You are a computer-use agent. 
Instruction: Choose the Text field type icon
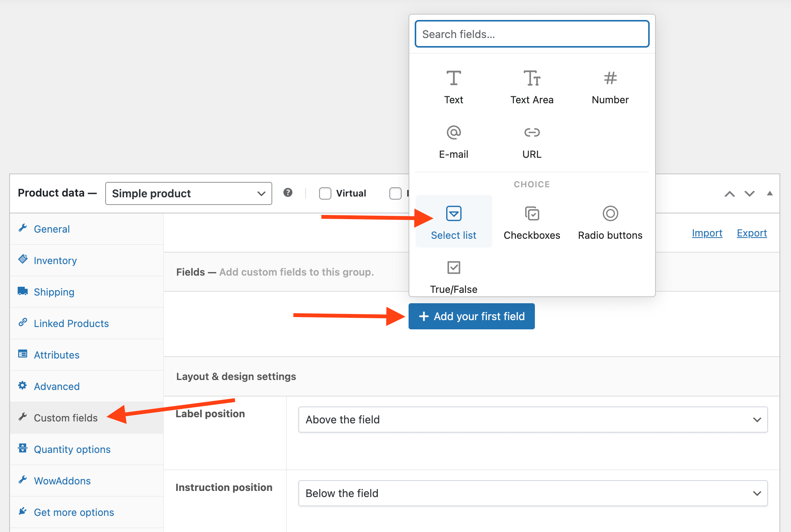(453, 79)
